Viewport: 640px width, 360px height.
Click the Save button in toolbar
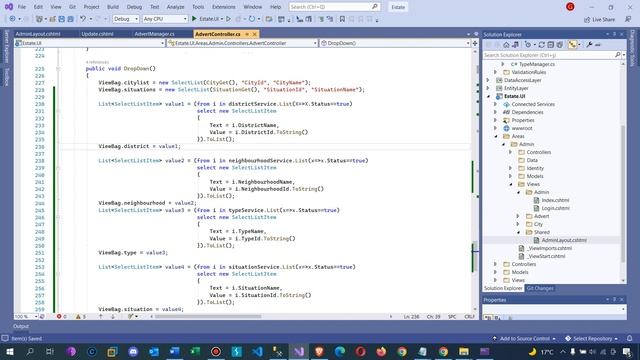coord(62,19)
